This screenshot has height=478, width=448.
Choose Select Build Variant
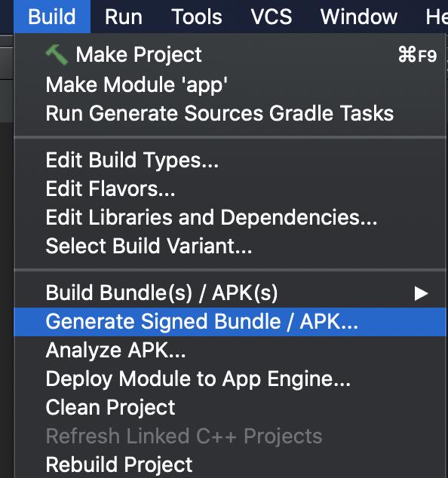230,246
